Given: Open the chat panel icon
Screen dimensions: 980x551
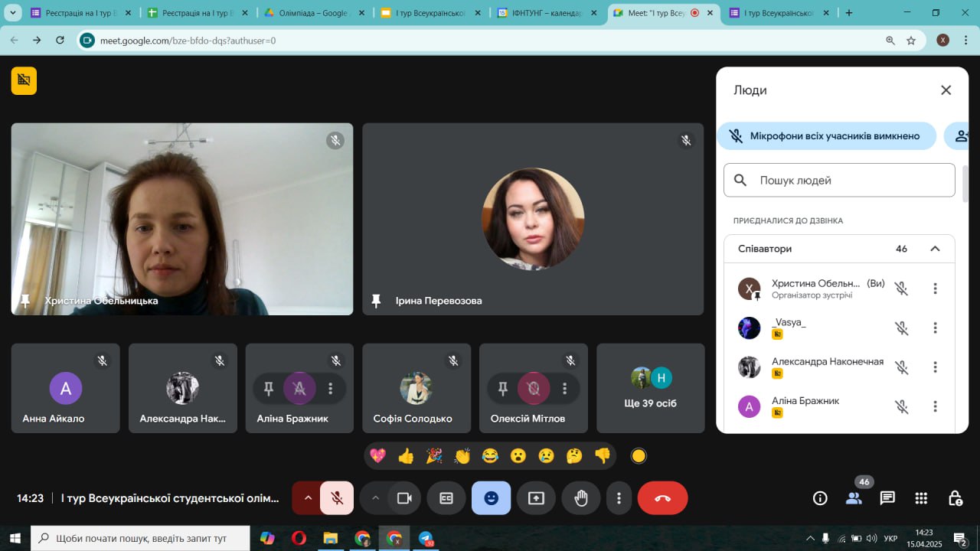Looking at the screenshot, I should point(887,498).
